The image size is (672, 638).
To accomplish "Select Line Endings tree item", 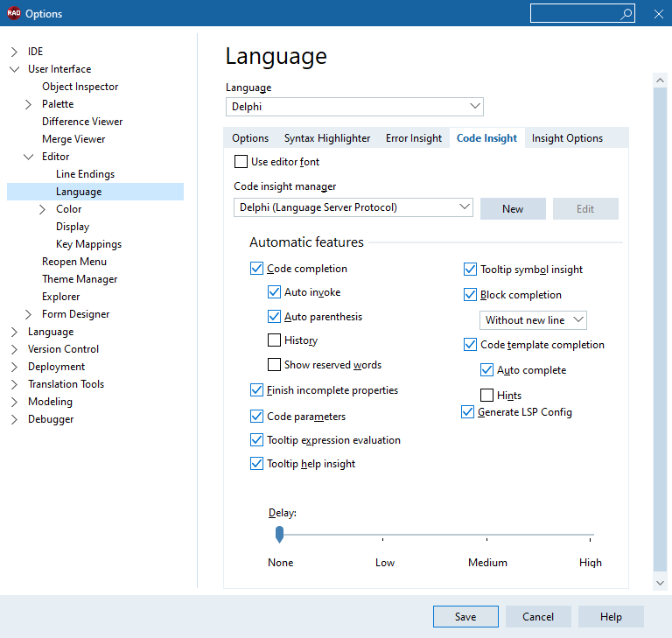I will (x=85, y=174).
